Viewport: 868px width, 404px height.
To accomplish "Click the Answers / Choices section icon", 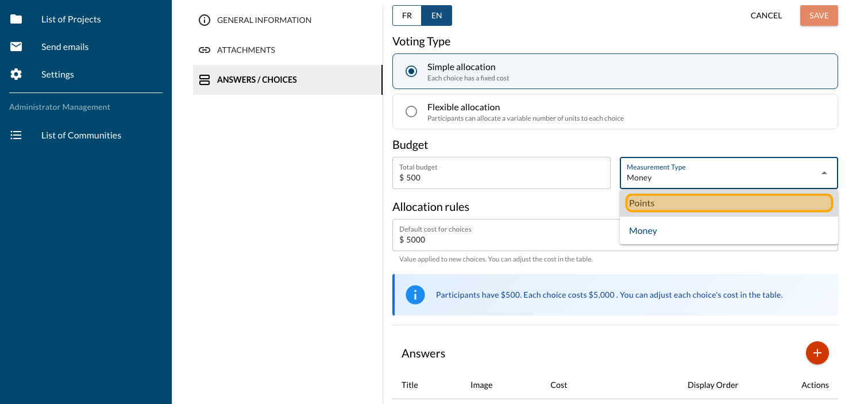I will tap(204, 80).
